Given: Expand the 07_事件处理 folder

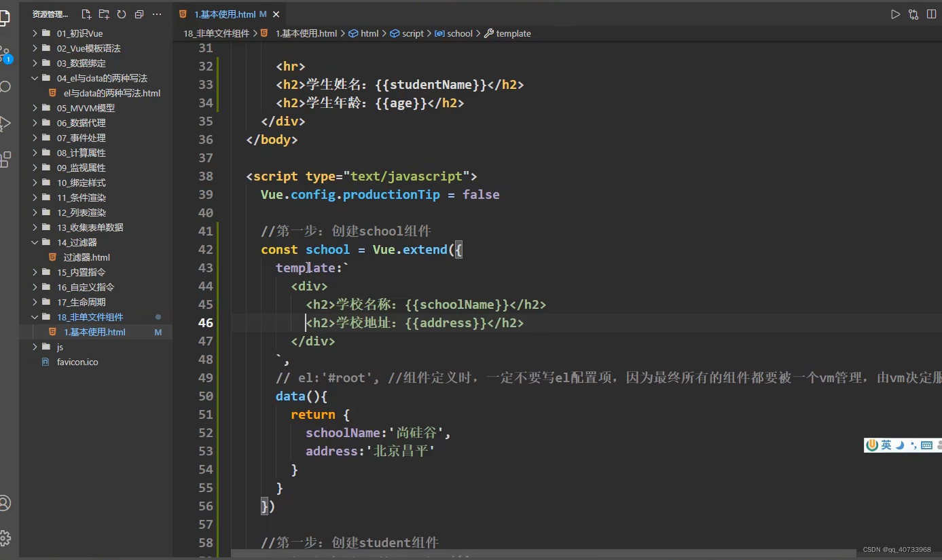Looking at the screenshot, I should (x=95, y=138).
